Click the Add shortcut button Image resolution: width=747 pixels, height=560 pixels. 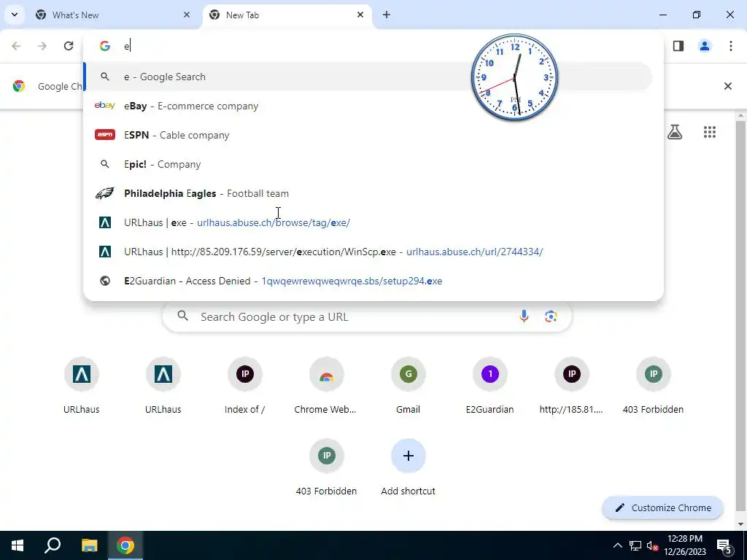click(409, 467)
